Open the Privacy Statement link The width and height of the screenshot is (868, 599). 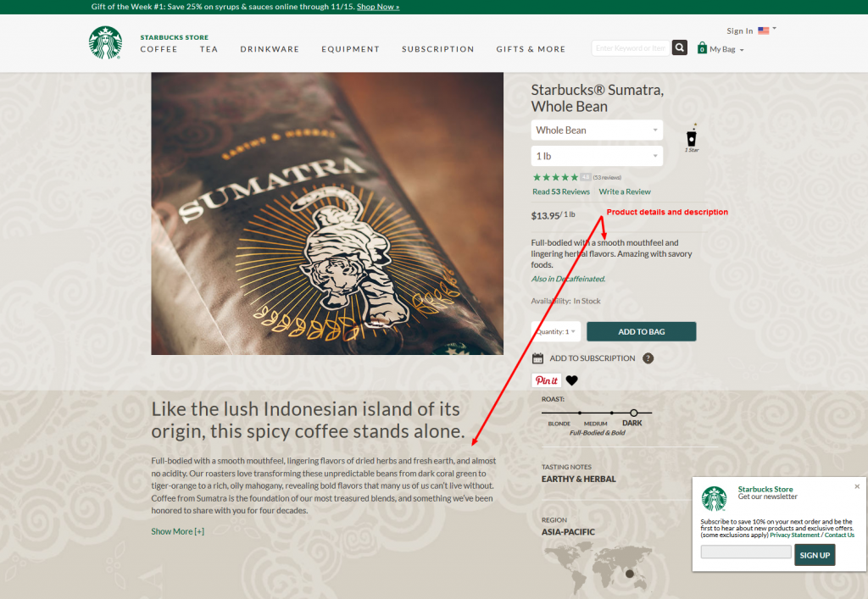coord(794,535)
